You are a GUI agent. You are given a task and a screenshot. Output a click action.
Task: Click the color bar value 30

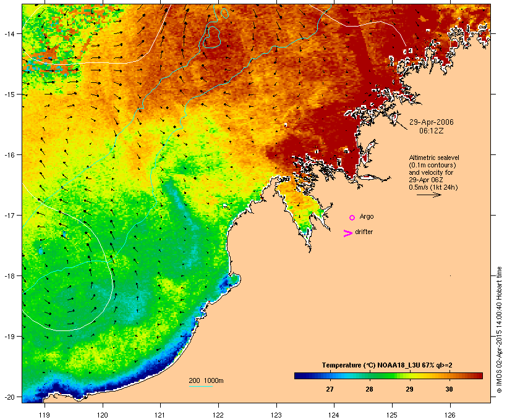(449, 389)
